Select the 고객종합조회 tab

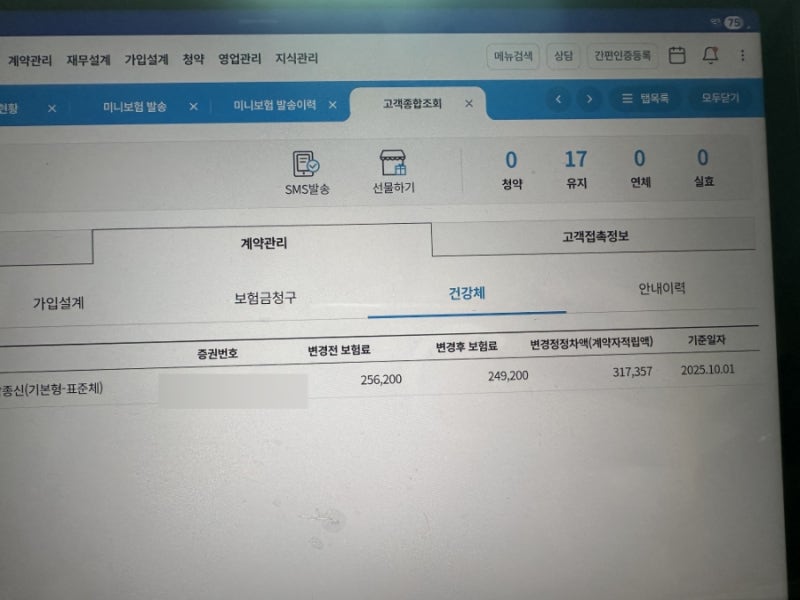point(412,104)
